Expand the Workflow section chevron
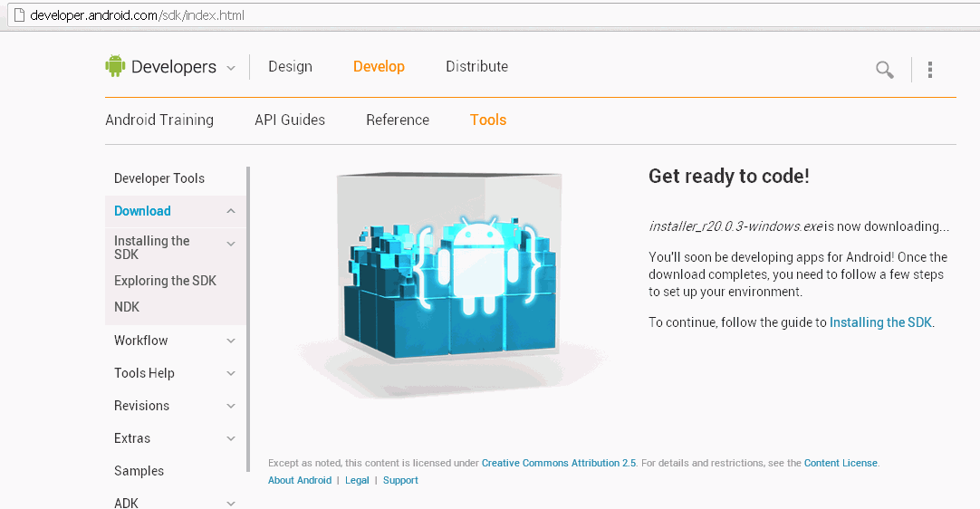The image size is (980, 509). tap(231, 341)
